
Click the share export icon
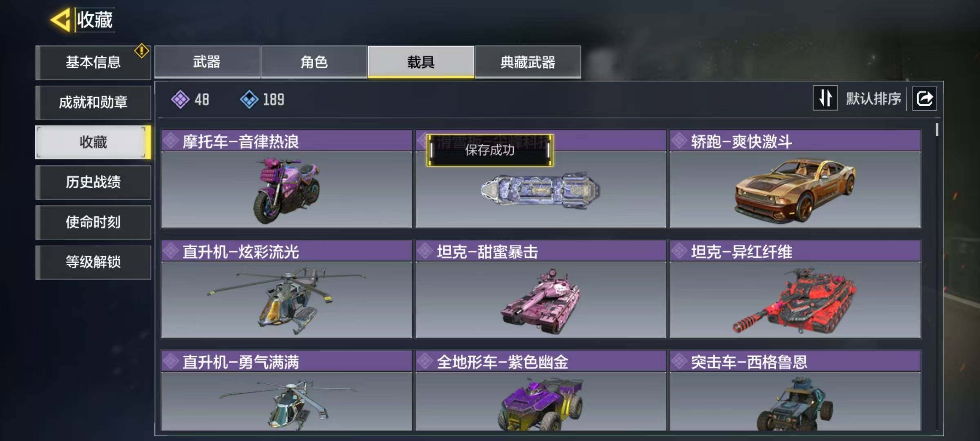tap(924, 98)
